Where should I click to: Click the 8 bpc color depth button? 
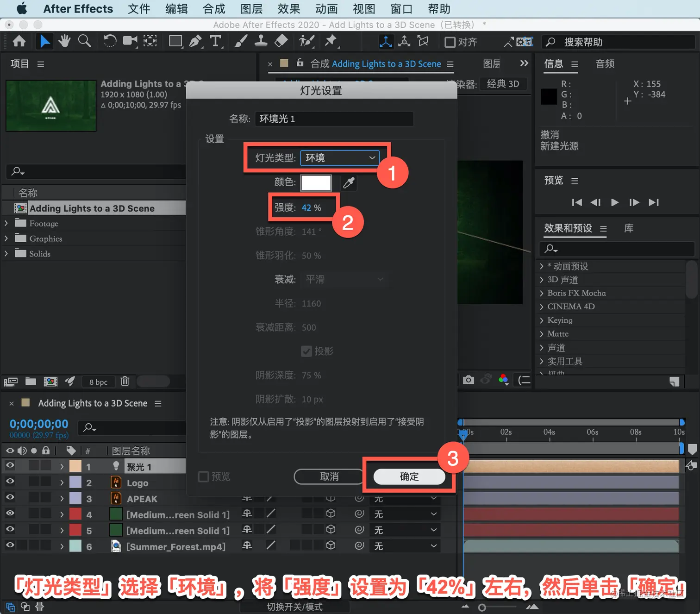click(x=99, y=382)
